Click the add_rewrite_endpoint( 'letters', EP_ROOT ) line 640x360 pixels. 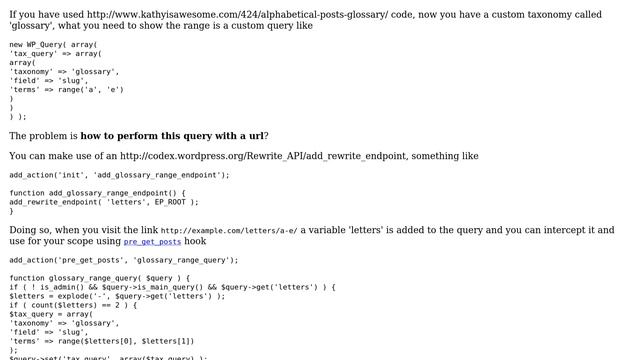[104, 202]
